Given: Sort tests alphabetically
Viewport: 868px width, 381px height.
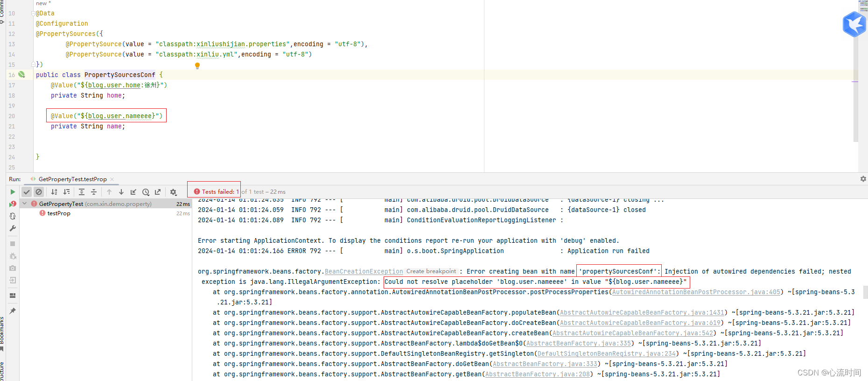Looking at the screenshot, I should click(54, 192).
